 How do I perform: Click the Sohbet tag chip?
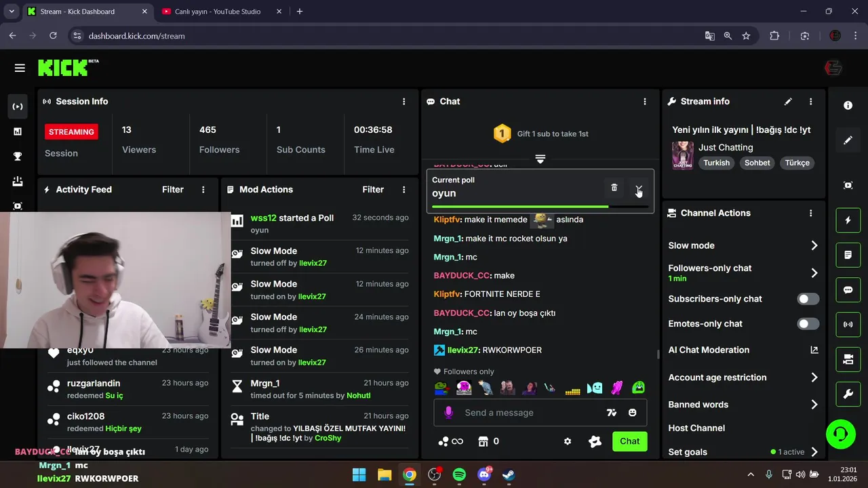point(757,163)
